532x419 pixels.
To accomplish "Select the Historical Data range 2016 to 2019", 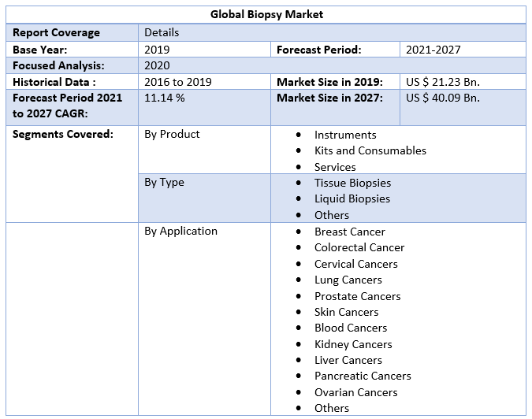I will pos(177,82).
